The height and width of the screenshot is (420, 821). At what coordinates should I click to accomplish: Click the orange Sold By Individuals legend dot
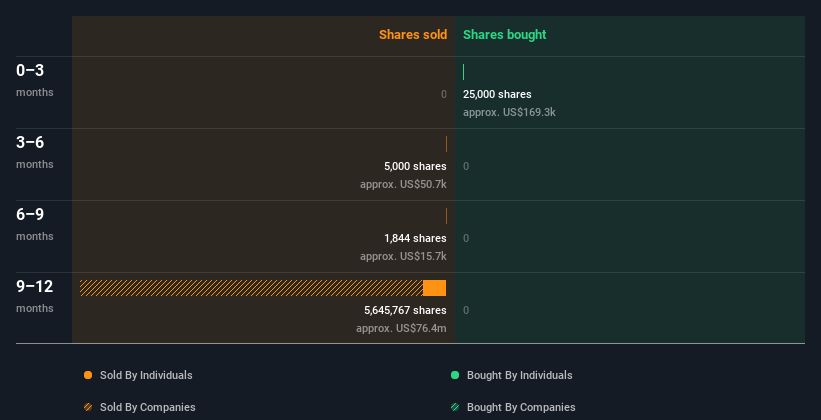(88, 375)
